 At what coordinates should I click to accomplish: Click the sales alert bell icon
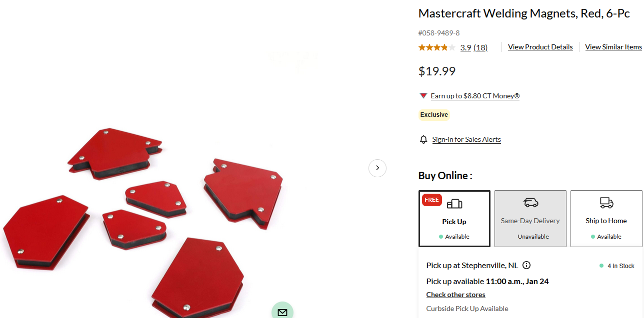click(x=423, y=139)
